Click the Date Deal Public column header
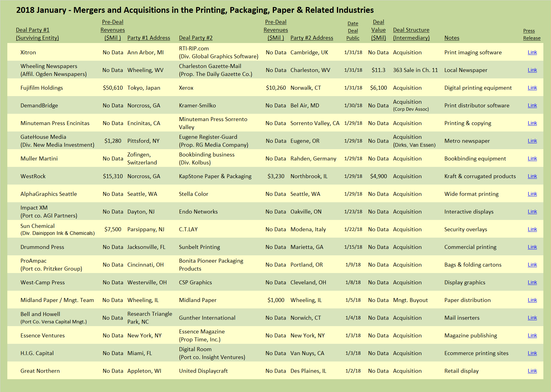The image size is (551, 392). click(x=353, y=31)
